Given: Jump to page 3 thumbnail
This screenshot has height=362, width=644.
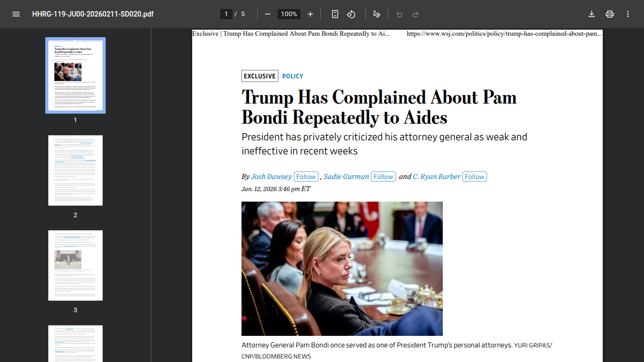Looking at the screenshot, I should click(x=75, y=265).
